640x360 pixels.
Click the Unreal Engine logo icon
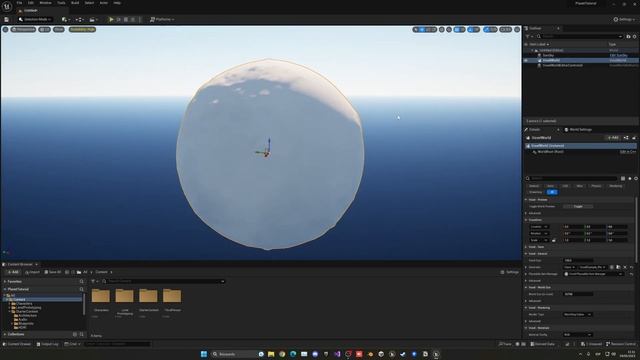click(x=7, y=6)
